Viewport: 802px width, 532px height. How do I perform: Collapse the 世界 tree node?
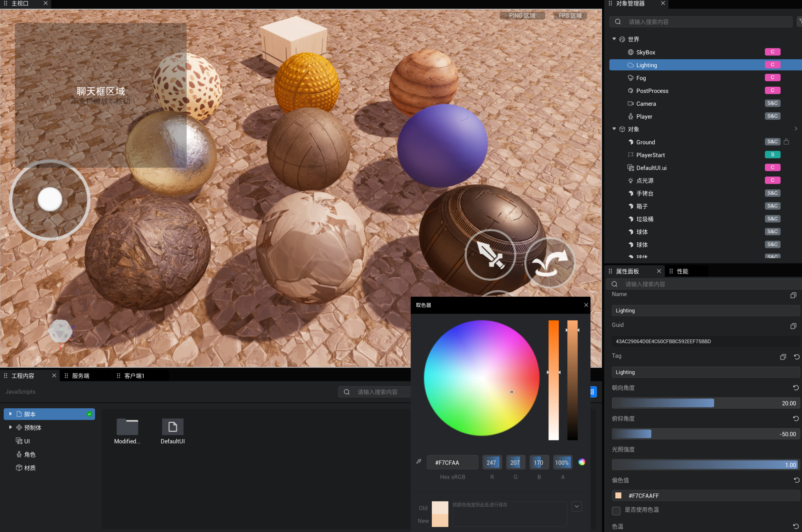click(614, 39)
